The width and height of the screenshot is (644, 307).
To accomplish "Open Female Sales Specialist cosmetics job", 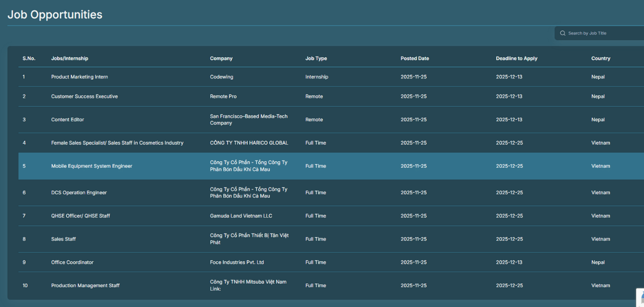I will [x=117, y=143].
